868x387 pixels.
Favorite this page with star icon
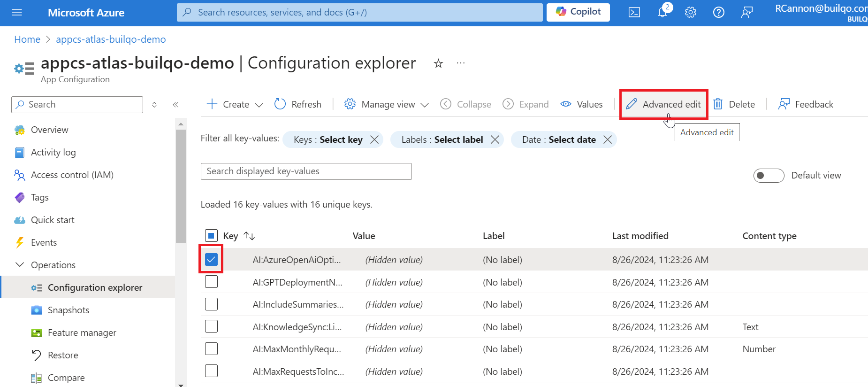click(x=438, y=63)
